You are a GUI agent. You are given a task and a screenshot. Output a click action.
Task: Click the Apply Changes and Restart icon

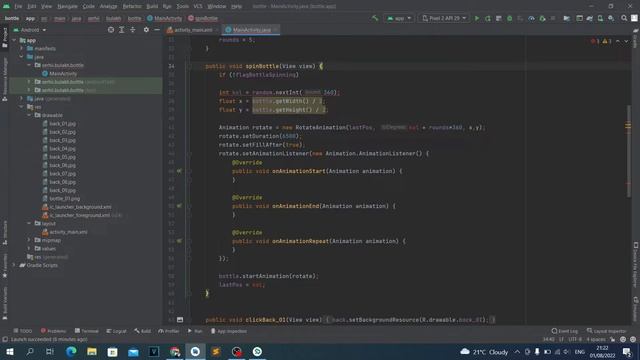point(488,18)
